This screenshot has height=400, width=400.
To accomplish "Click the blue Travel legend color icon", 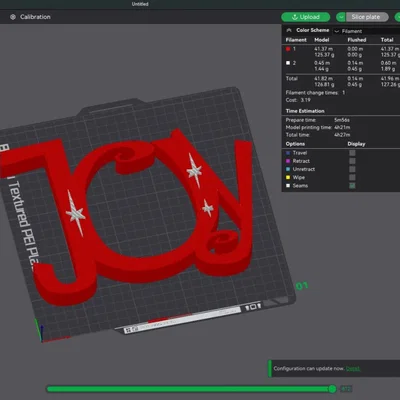I will click(x=288, y=153).
